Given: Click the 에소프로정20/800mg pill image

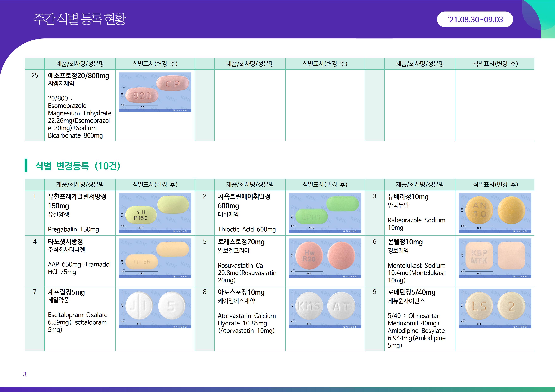Looking at the screenshot, I should [x=155, y=92].
